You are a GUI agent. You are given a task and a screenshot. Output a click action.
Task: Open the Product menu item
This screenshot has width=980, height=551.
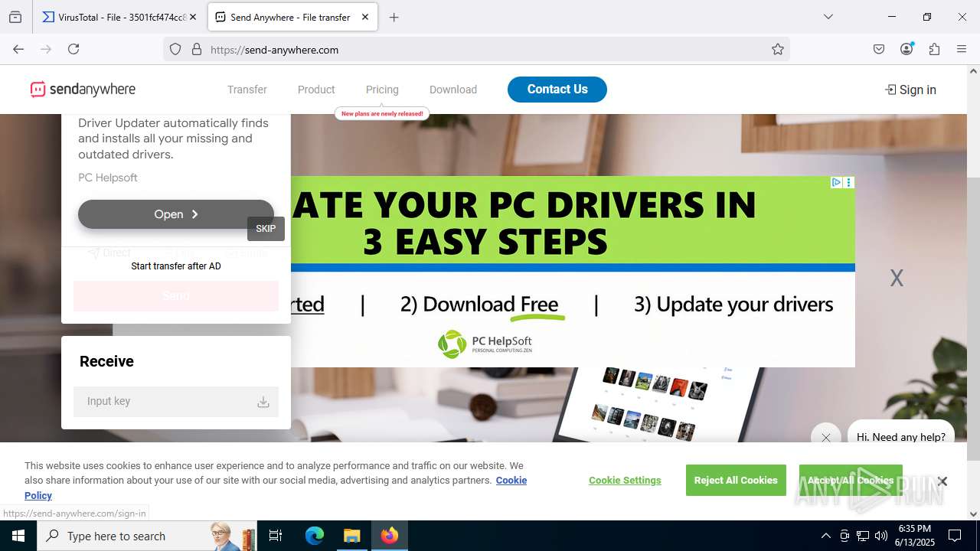pyautogui.click(x=316, y=90)
